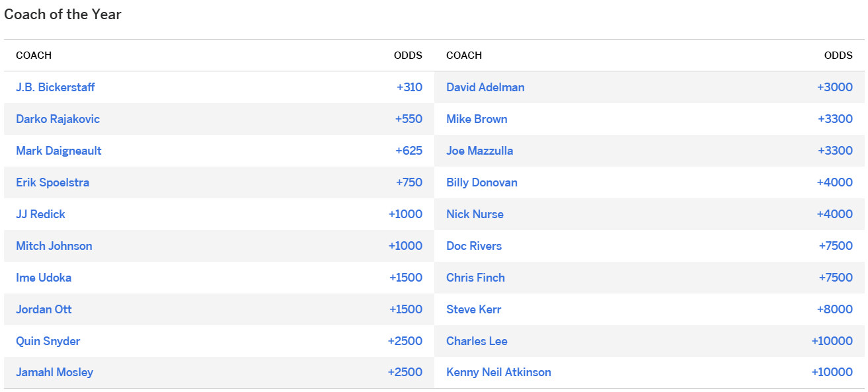Screen dimensions: 868x392
Task: Open Chris Finch's link
Action: [x=475, y=278]
